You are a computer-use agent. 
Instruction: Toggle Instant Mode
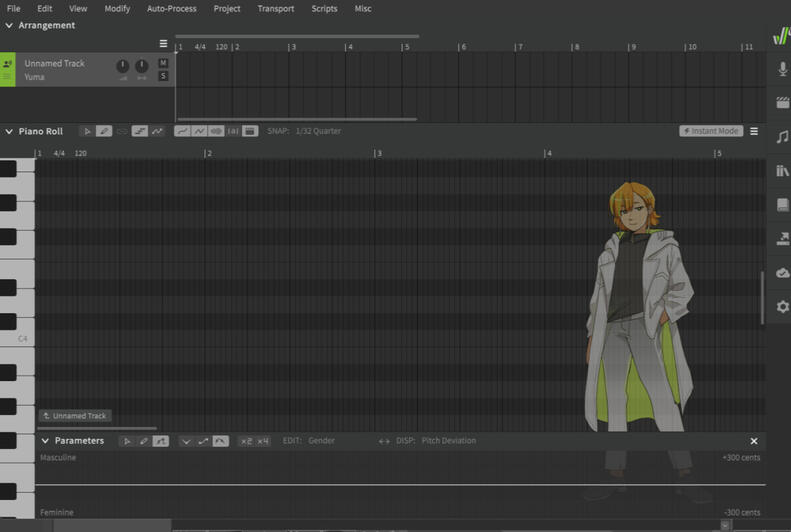[710, 131]
